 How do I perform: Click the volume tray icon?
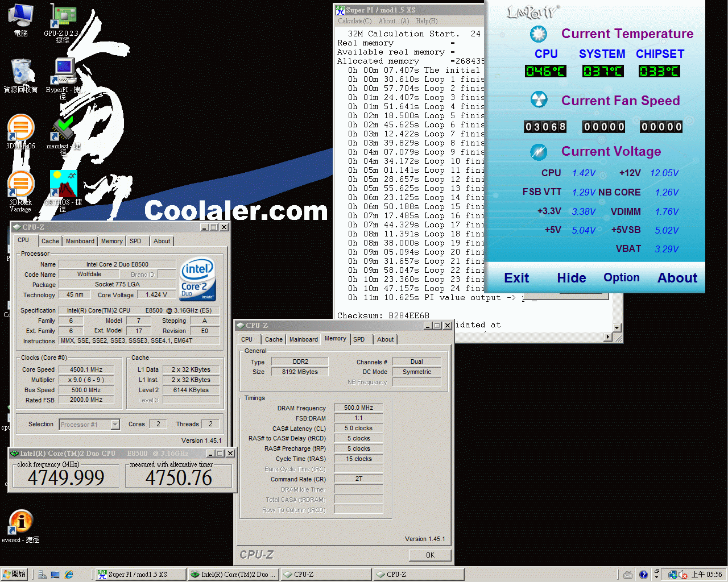tap(683, 575)
